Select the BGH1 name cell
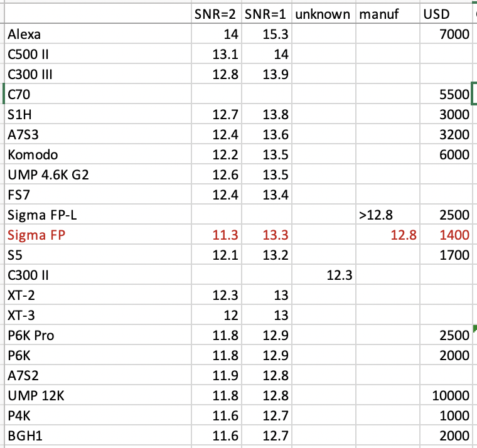 pyautogui.click(x=98, y=435)
